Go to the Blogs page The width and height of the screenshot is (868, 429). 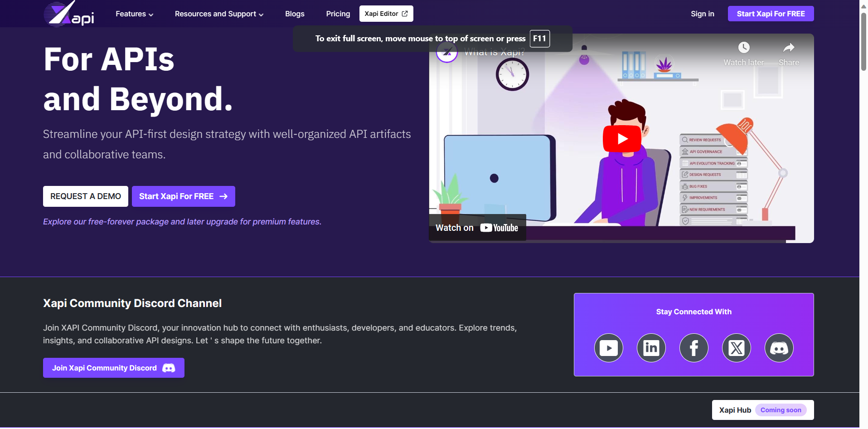coord(295,14)
